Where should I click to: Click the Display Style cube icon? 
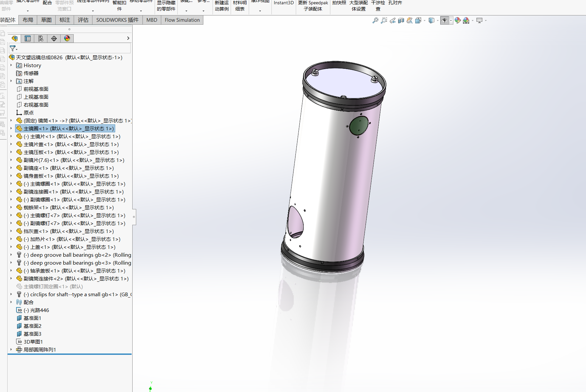click(x=431, y=20)
